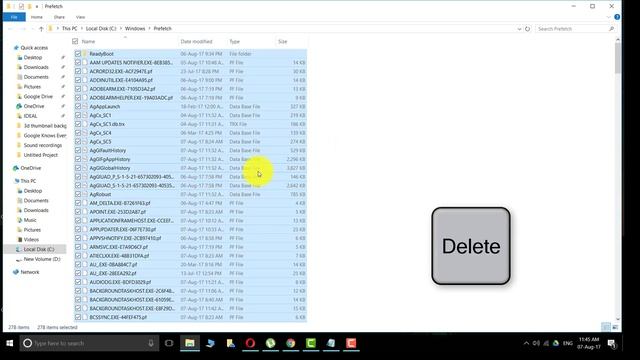Click the scrollbar down arrow in file list
The width and height of the screenshot is (640, 360).
[618, 319]
